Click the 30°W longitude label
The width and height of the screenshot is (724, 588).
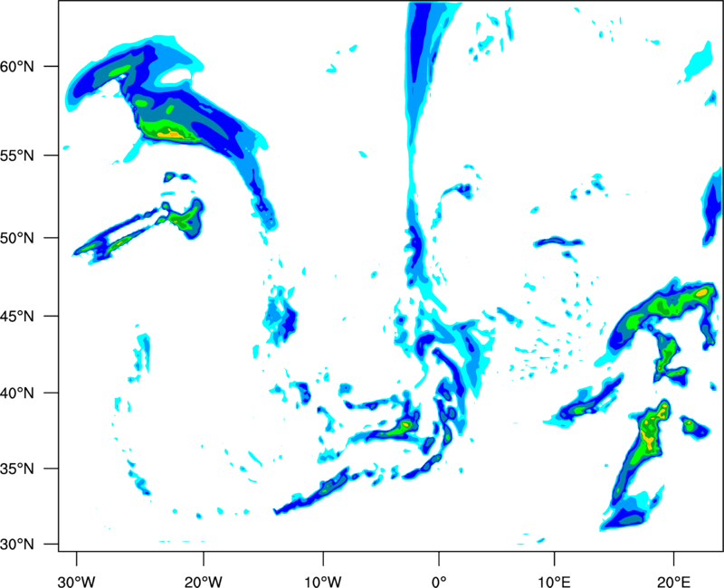click(76, 582)
